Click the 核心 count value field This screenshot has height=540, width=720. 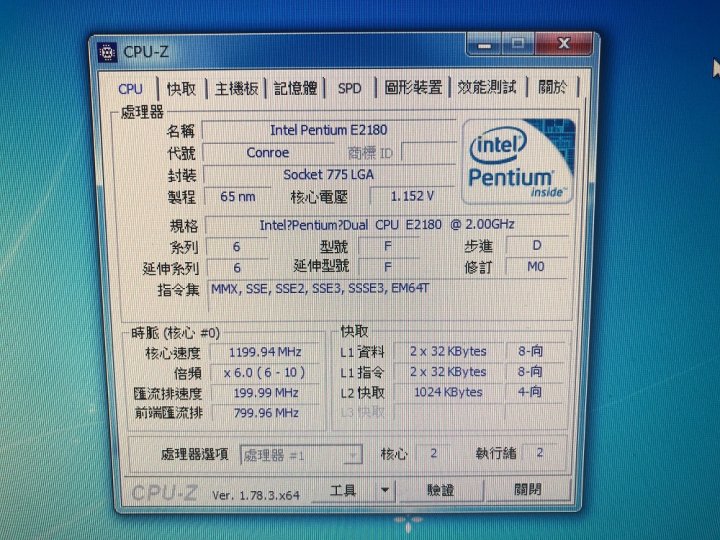[x=433, y=453]
